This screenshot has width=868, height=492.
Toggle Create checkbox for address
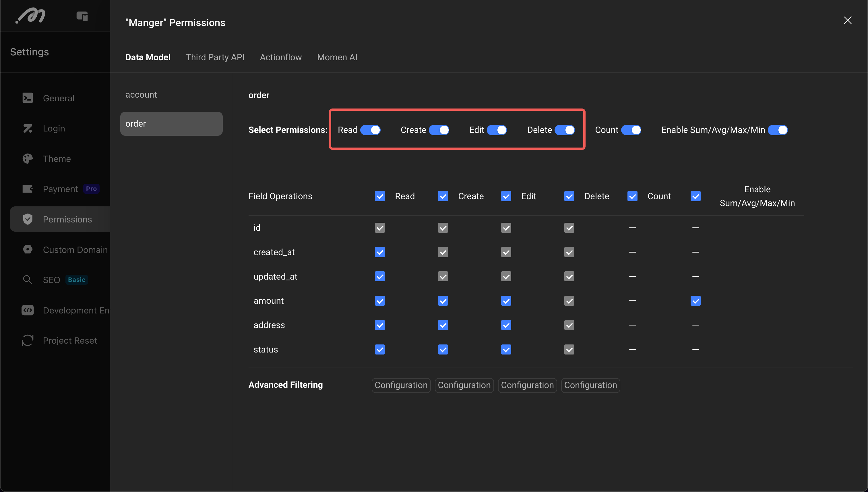(x=443, y=325)
